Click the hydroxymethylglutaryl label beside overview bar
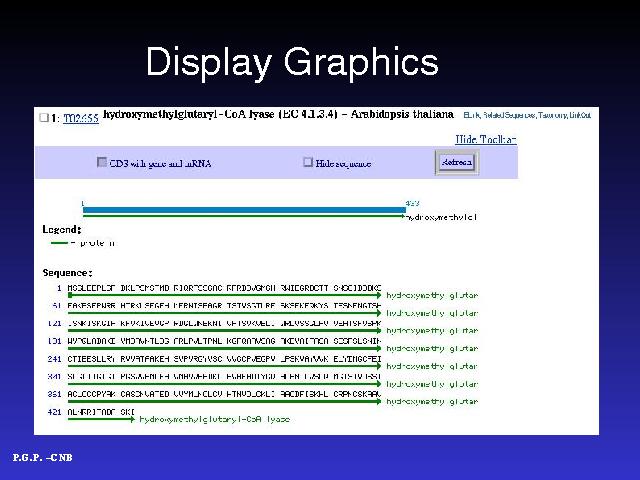Image resolution: width=640 pixels, height=480 pixels. 441,216
